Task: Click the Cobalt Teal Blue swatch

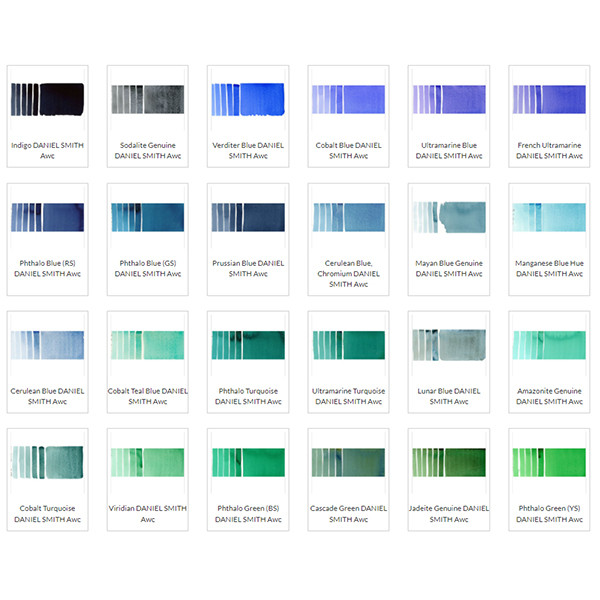Action: [147, 345]
